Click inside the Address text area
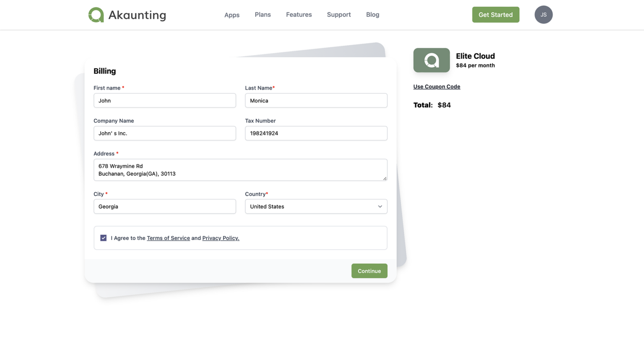 [240, 170]
